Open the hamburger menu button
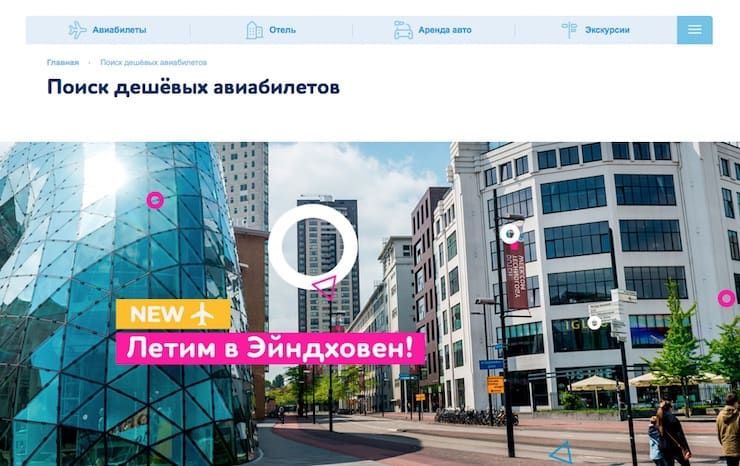 coord(694,30)
